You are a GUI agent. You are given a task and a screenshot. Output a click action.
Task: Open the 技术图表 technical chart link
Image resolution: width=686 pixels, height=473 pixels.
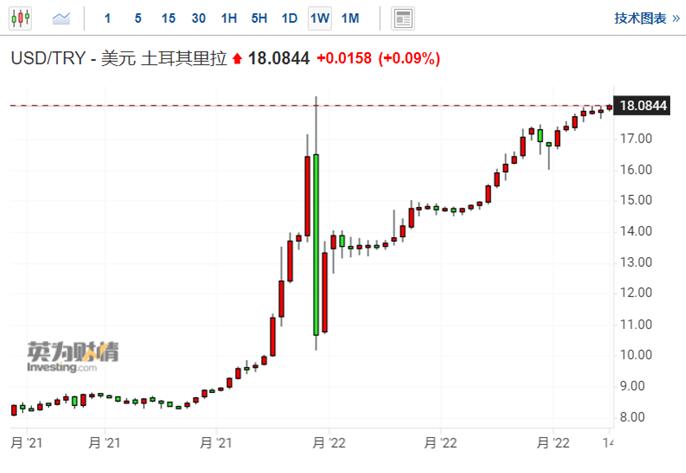(640, 18)
